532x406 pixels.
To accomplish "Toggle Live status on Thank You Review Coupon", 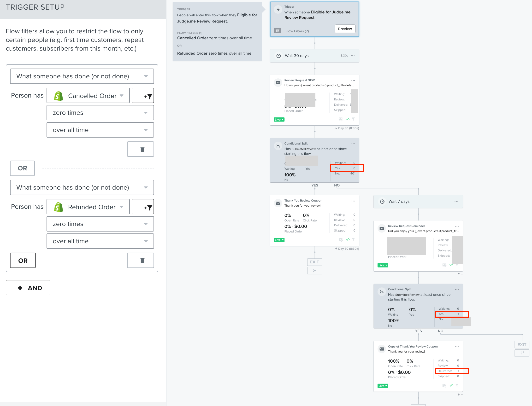I will [279, 240].
